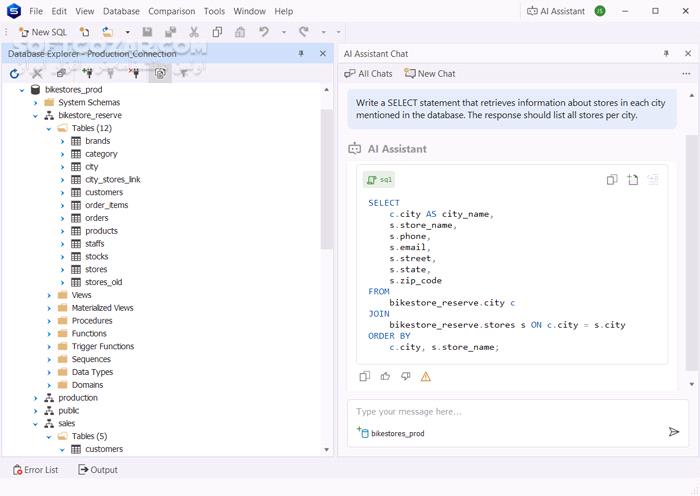Open the Database menu

click(121, 11)
